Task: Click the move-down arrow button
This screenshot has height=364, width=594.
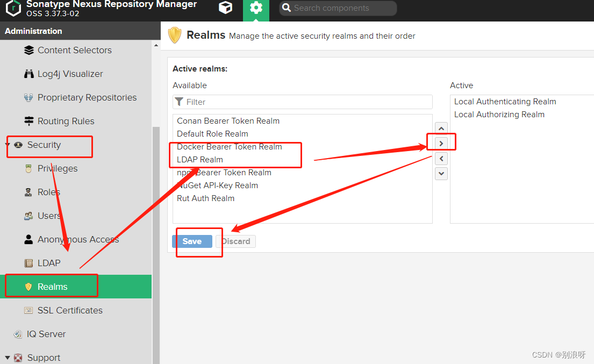Action: click(x=441, y=174)
